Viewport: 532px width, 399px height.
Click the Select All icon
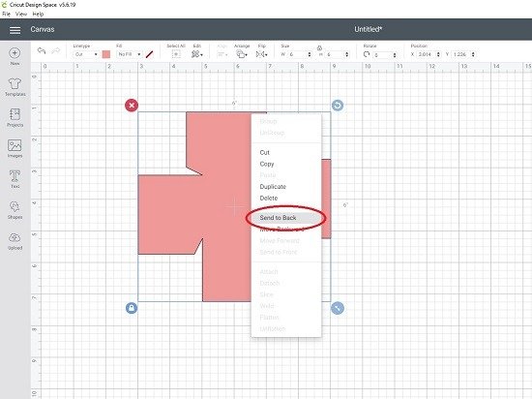pos(176,54)
